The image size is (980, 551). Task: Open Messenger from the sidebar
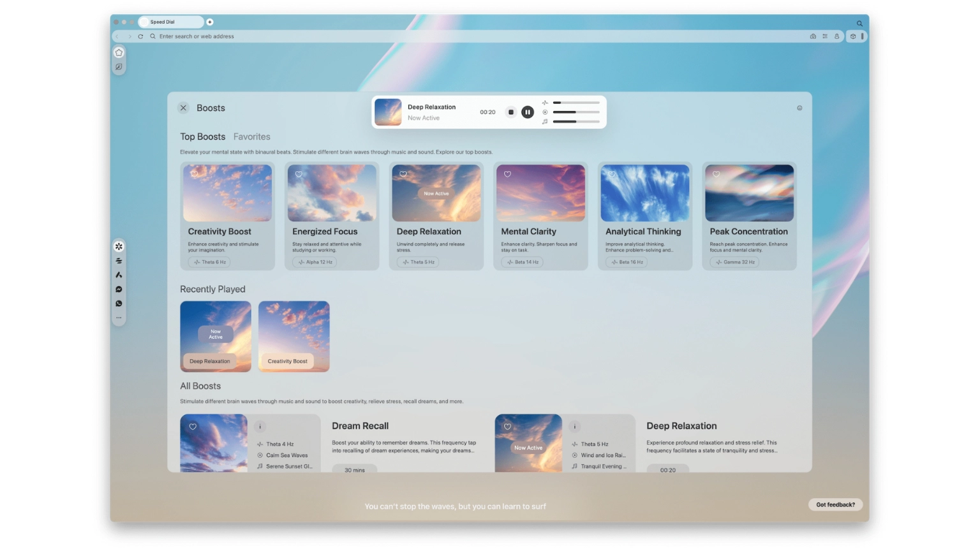click(119, 290)
